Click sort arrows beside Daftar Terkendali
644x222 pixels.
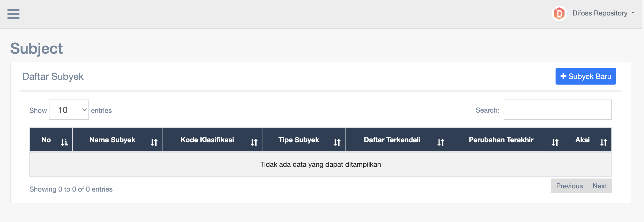pos(441,142)
